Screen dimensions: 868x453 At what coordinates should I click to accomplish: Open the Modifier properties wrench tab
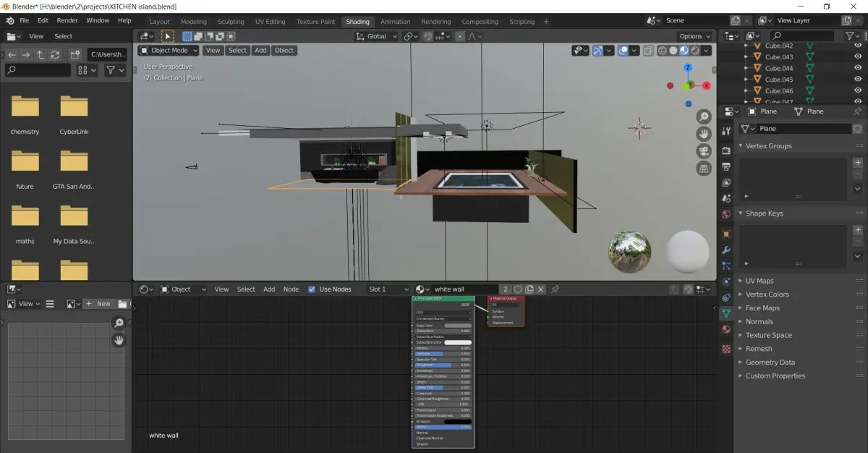[726, 250]
